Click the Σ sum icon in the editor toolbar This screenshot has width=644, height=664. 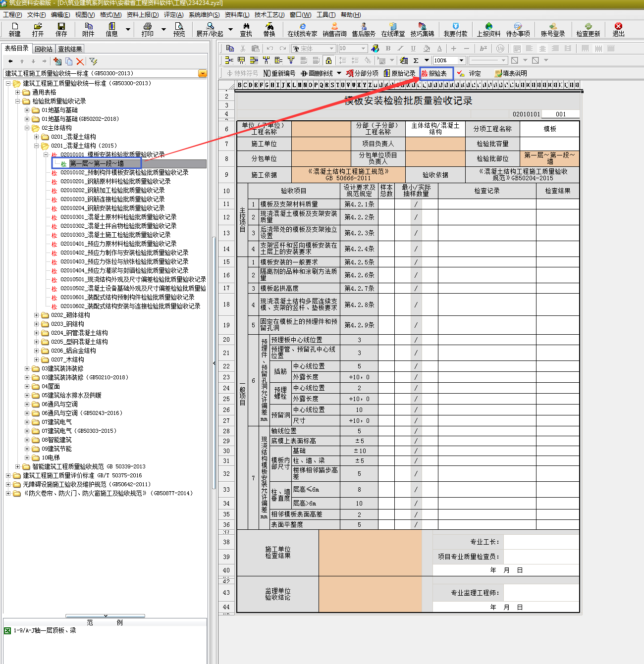coord(416,60)
